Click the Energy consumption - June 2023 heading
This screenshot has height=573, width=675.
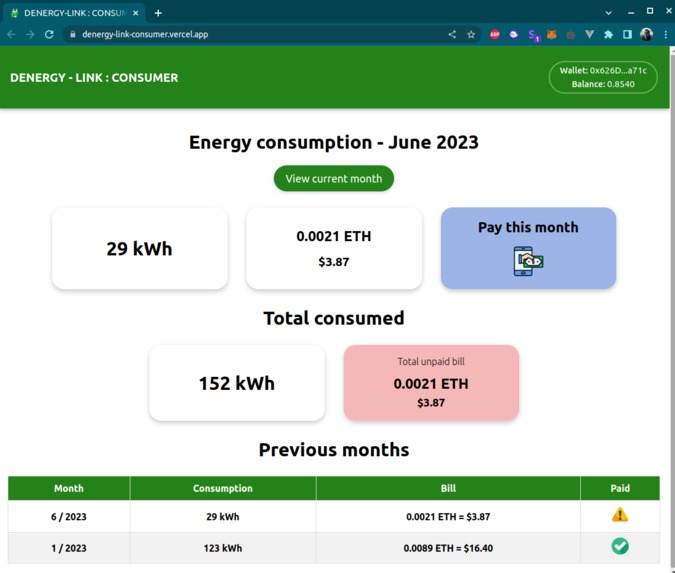pos(334,142)
